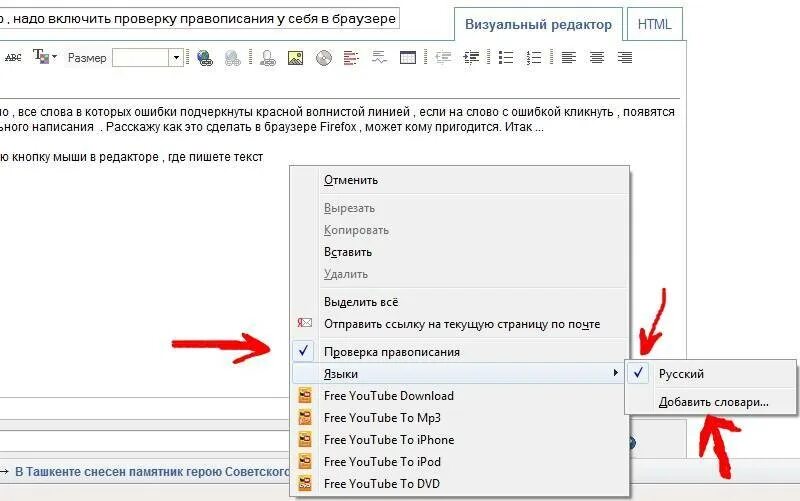Open the text color T picker
This screenshot has height=501, width=800.
pos(44,57)
